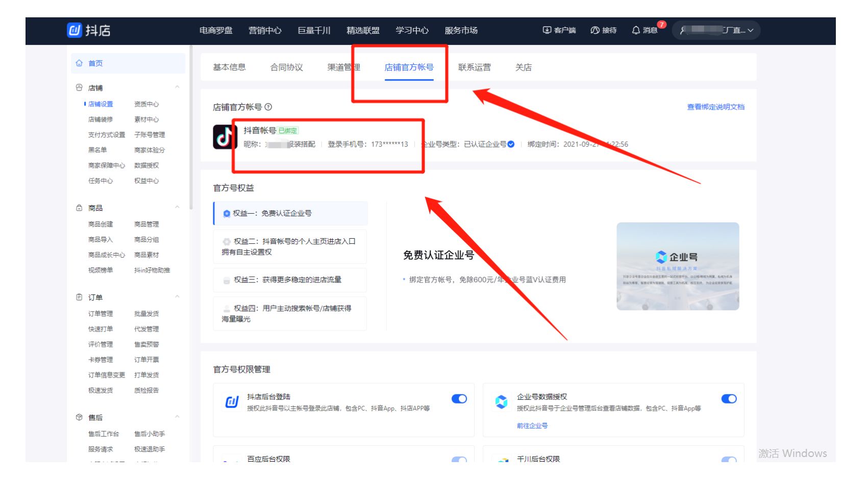Screen dimensions: 868x482
Task: Click the help icon beside 店铺官方帐号 heading
Action: tap(268, 107)
